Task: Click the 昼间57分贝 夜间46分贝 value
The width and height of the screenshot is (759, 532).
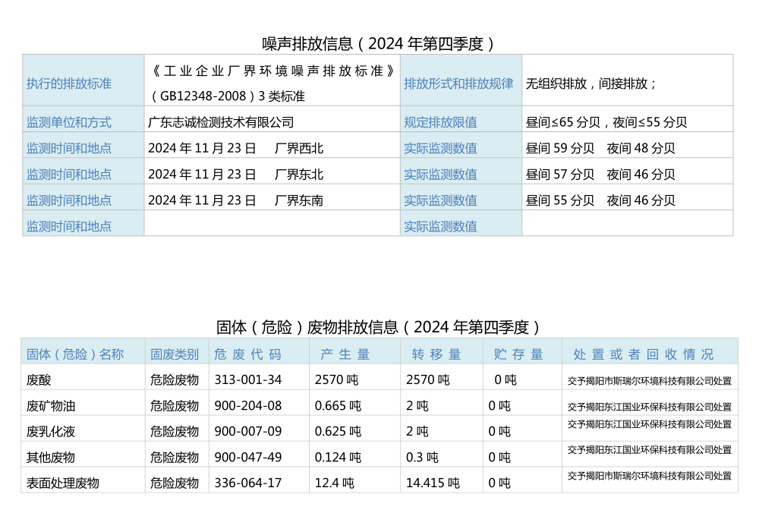Action: click(x=600, y=175)
